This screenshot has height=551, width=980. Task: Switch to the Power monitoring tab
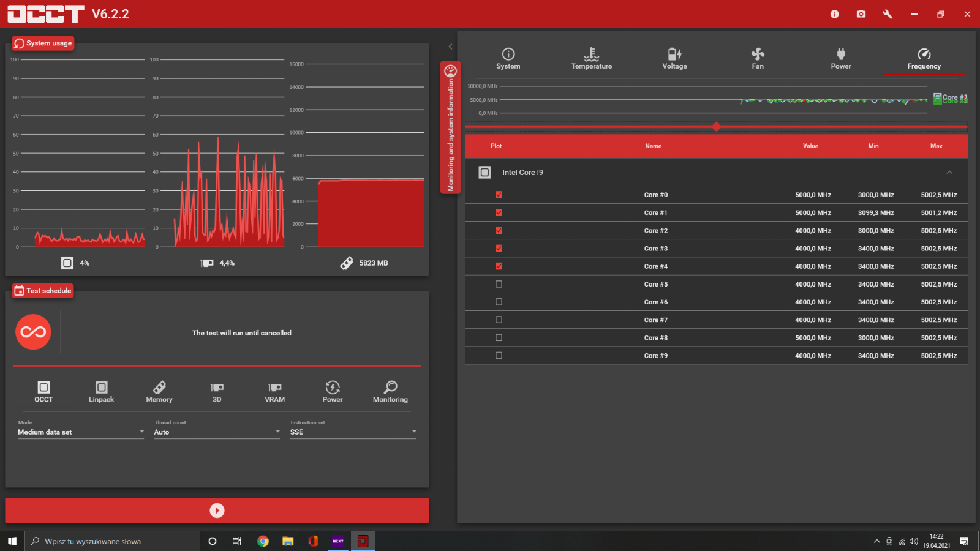point(841,59)
